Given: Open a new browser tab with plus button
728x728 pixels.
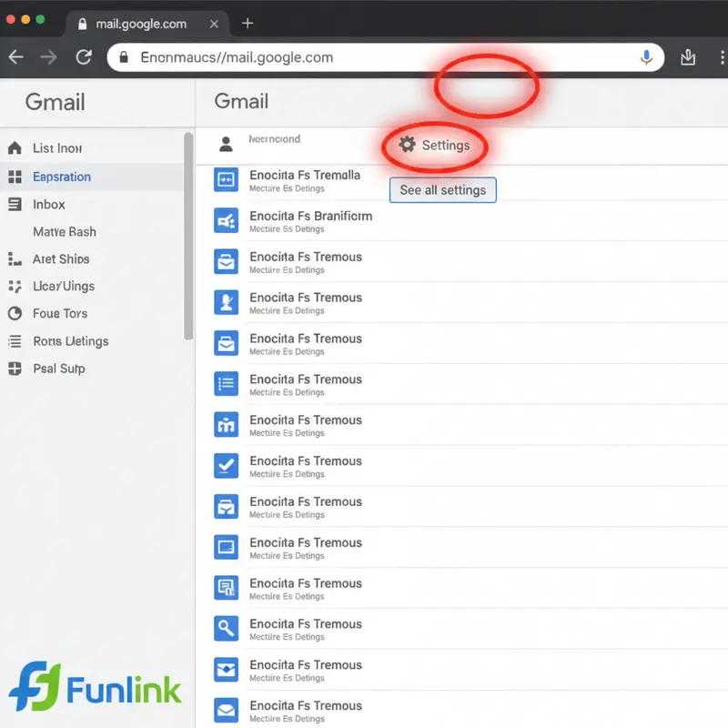Looking at the screenshot, I should pyautogui.click(x=247, y=25).
